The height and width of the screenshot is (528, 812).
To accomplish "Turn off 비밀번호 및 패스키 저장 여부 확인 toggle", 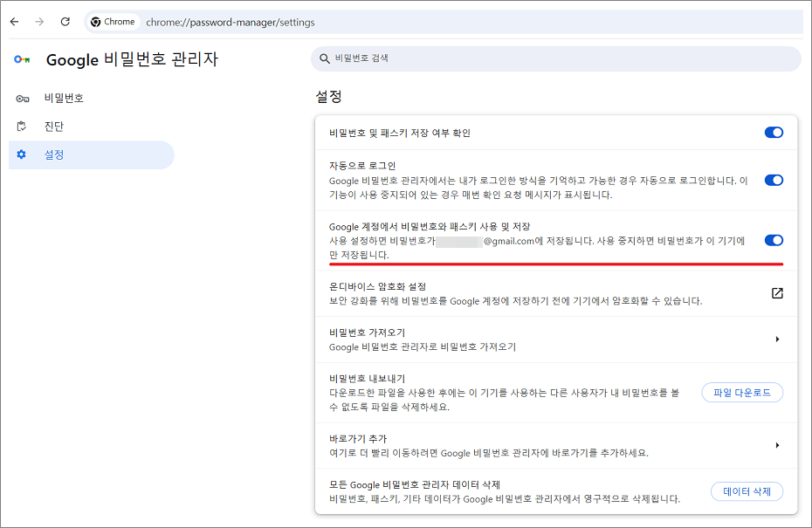I will coord(774,133).
